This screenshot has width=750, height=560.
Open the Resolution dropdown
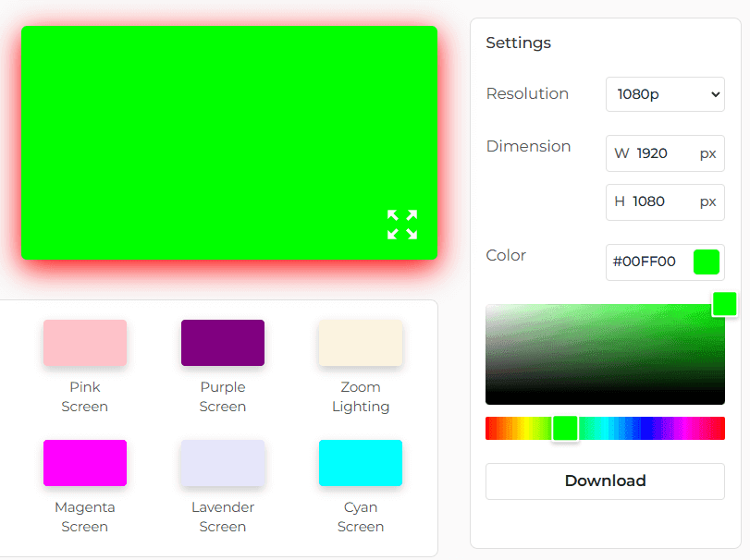pos(665,94)
